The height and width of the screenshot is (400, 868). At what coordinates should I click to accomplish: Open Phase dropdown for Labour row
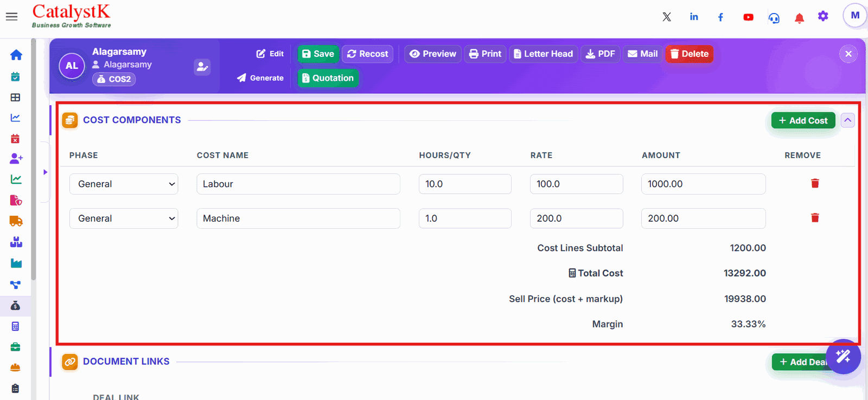(x=124, y=184)
